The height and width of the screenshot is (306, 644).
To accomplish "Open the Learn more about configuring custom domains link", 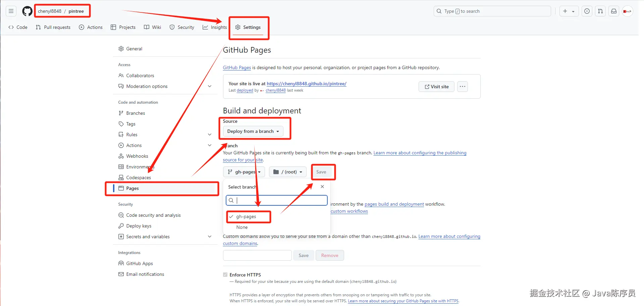I will [x=449, y=236].
